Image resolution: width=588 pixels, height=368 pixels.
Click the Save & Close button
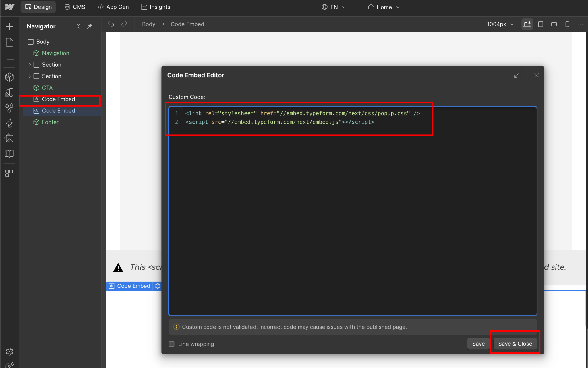click(x=515, y=344)
